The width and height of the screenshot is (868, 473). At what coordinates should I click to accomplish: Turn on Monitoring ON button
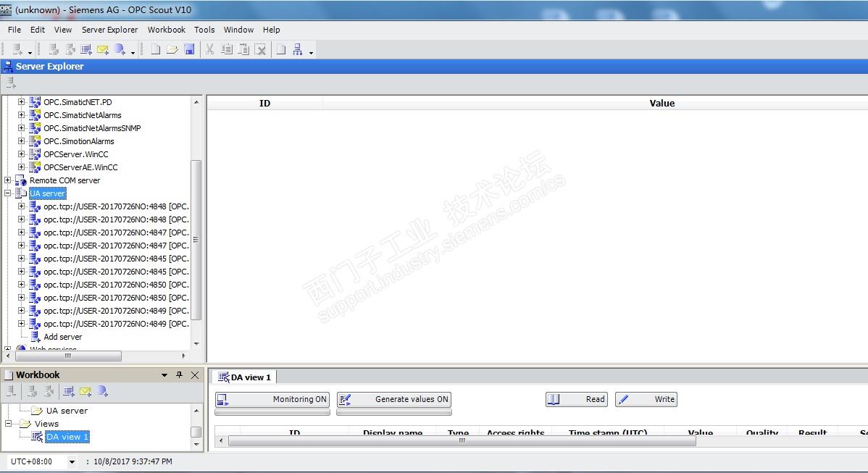[272, 399]
